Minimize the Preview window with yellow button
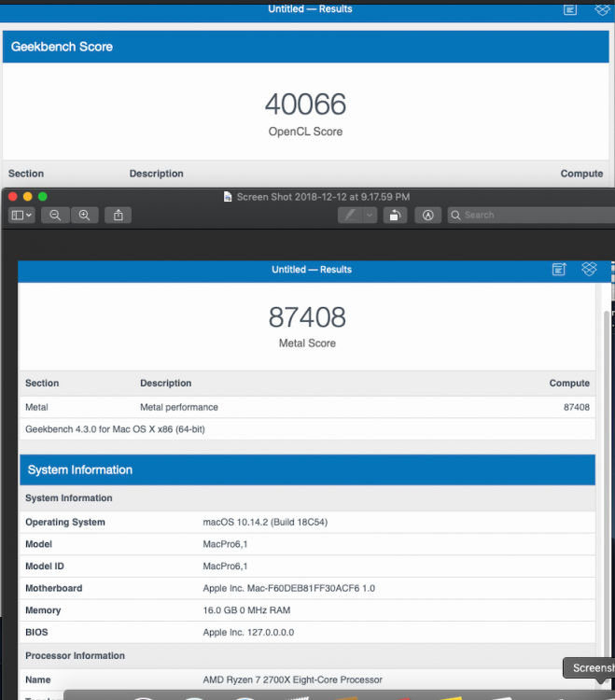Screen dimensions: 615x700 coord(28,197)
